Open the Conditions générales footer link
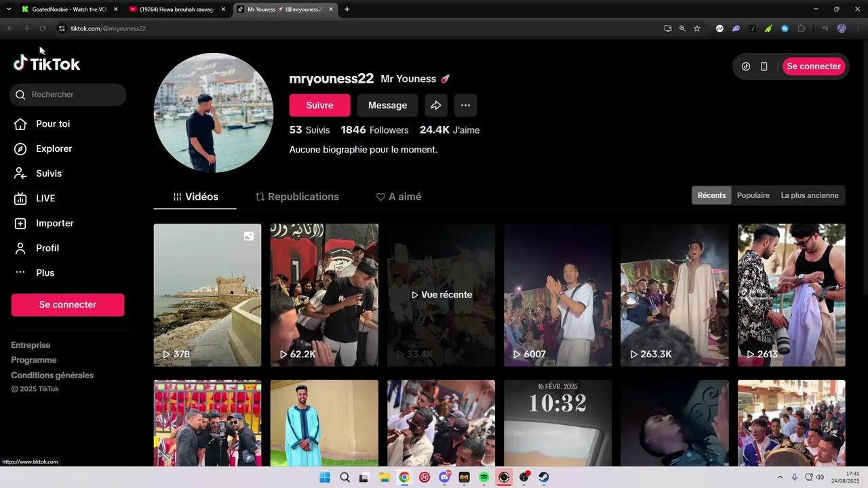The width and height of the screenshot is (868, 488). coord(52,375)
